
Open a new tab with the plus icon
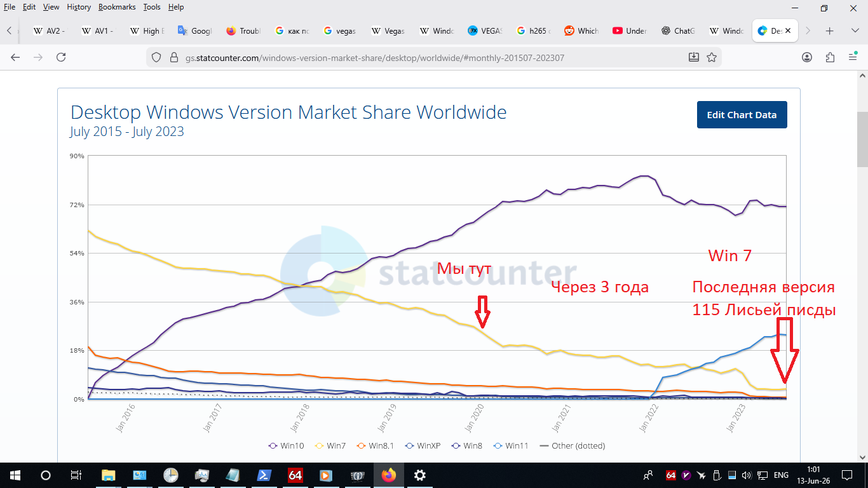coord(829,30)
